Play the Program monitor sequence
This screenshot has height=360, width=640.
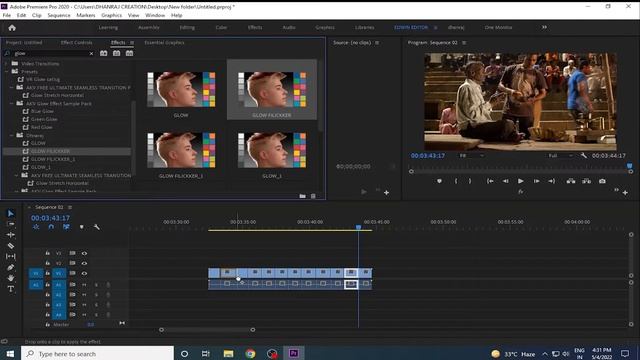click(x=520, y=181)
